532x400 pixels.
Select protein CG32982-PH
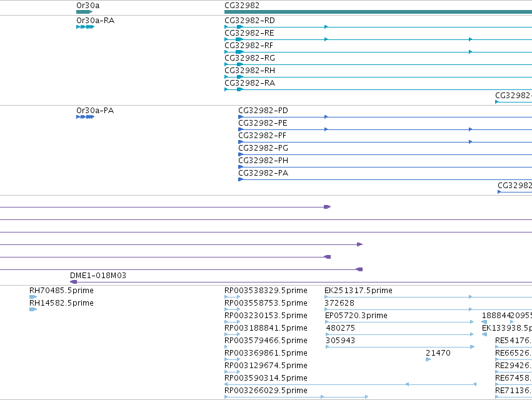point(263,161)
